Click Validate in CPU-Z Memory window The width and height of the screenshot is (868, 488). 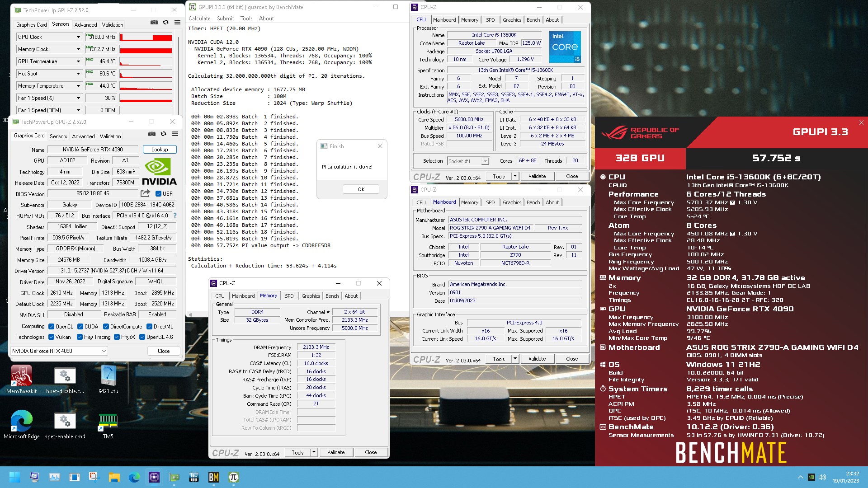click(x=336, y=452)
